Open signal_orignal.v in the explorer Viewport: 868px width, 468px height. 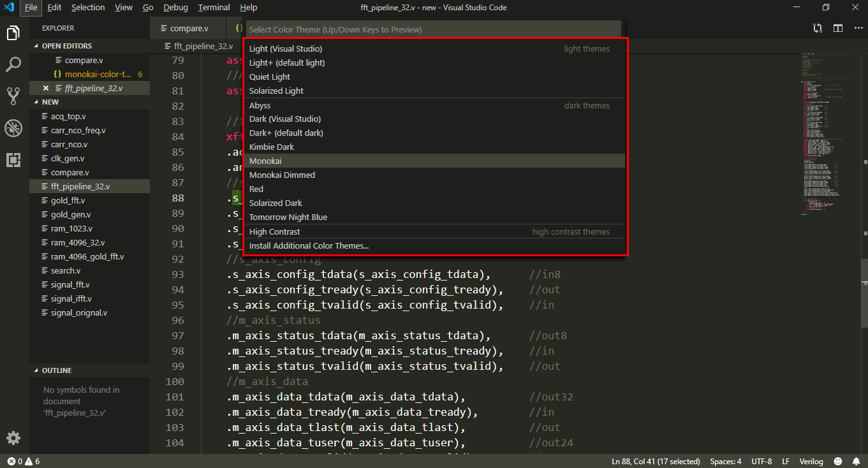click(89, 312)
